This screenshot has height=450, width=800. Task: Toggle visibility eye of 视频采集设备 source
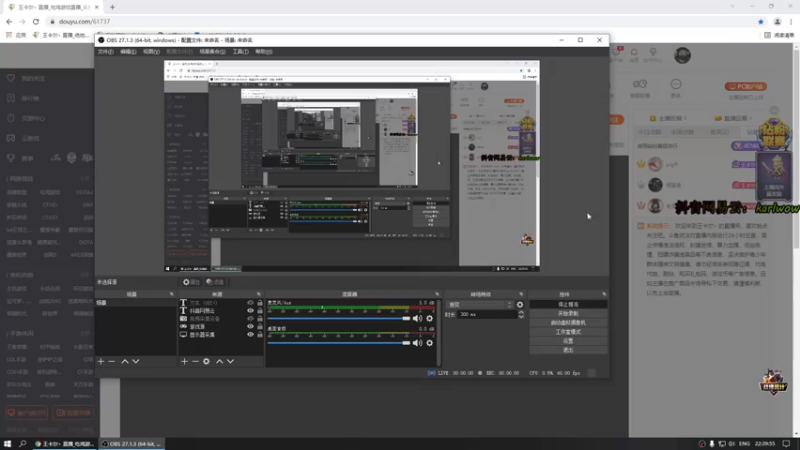[x=251, y=318]
